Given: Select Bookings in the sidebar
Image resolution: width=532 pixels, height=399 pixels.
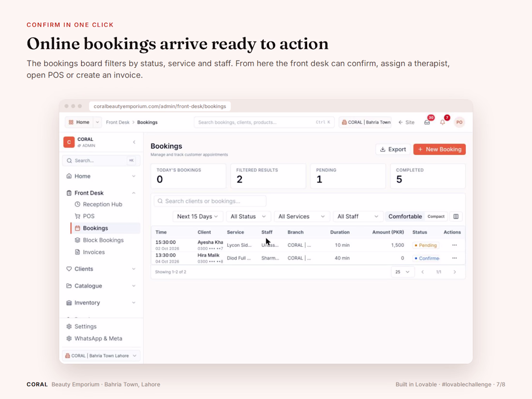Looking at the screenshot, I should click(105, 228).
